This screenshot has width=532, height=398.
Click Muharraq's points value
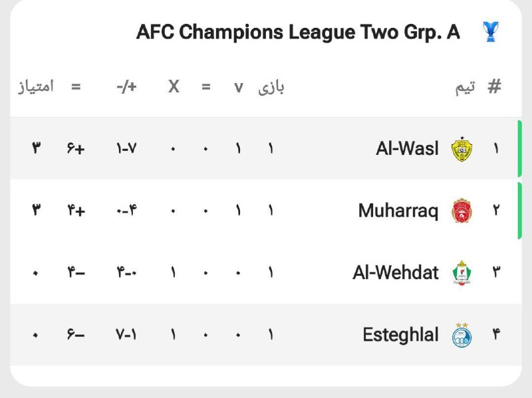click(x=36, y=211)
